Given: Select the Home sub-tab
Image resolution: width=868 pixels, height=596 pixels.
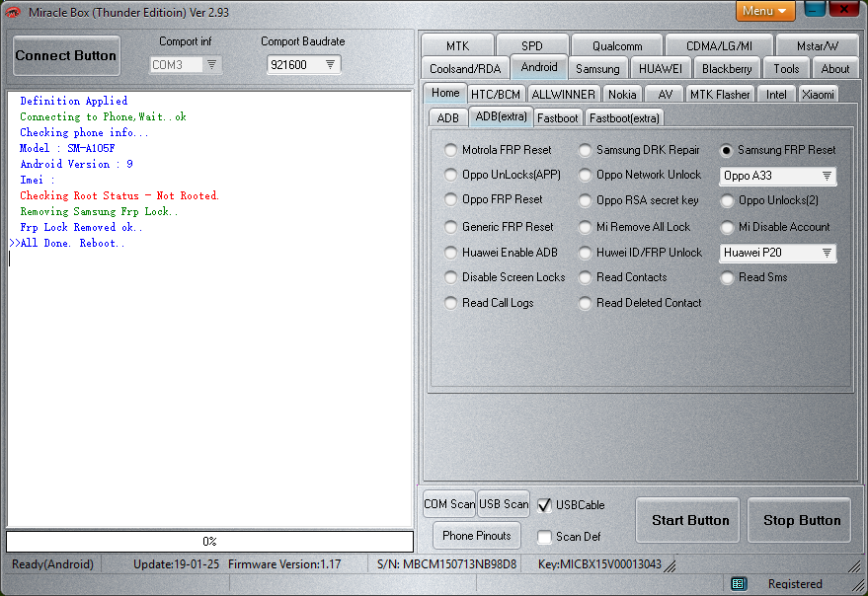Looking at the screenshot, I should pyautogui.click(x=445, y=93).
